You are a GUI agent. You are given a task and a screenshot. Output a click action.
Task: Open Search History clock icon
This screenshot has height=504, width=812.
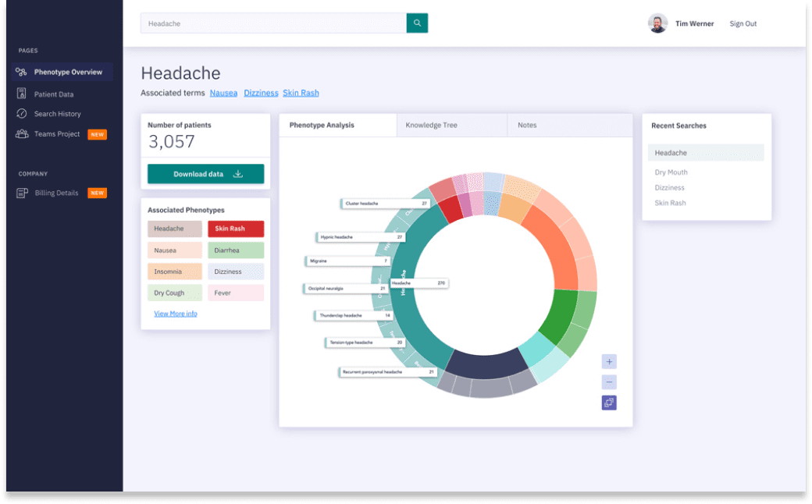[22, 114]
